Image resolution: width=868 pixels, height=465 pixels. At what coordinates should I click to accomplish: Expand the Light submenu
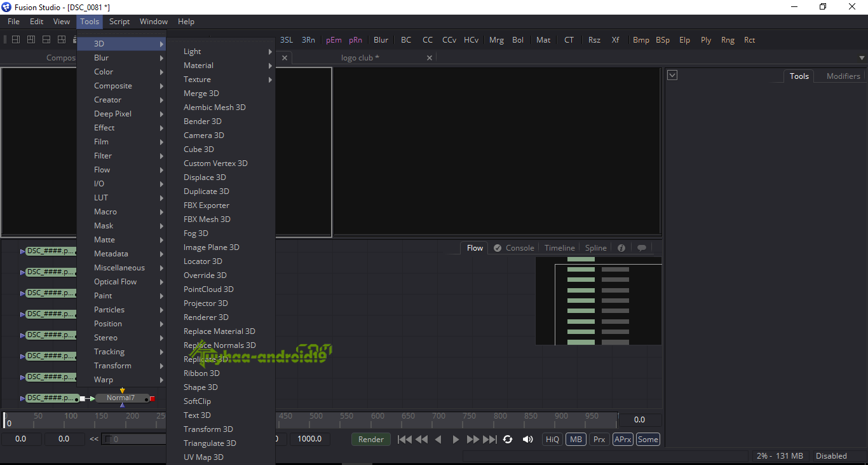pos(220,52)
